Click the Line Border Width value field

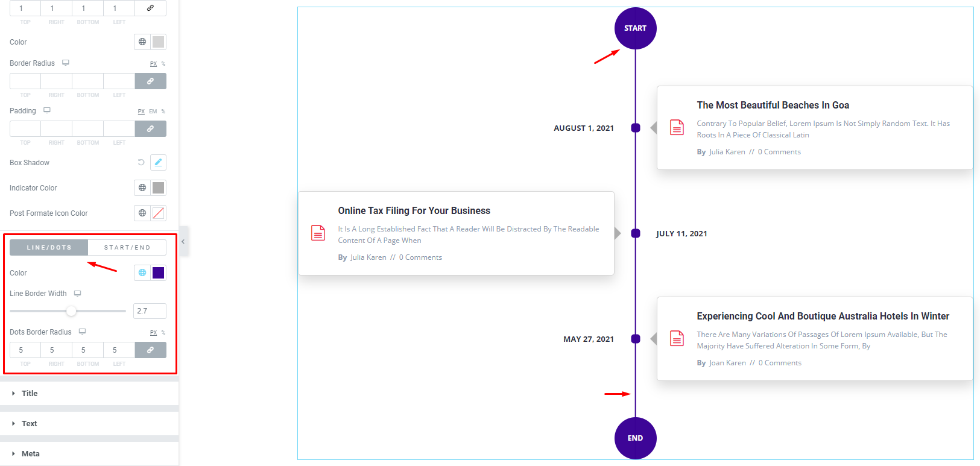click(150, 311)
